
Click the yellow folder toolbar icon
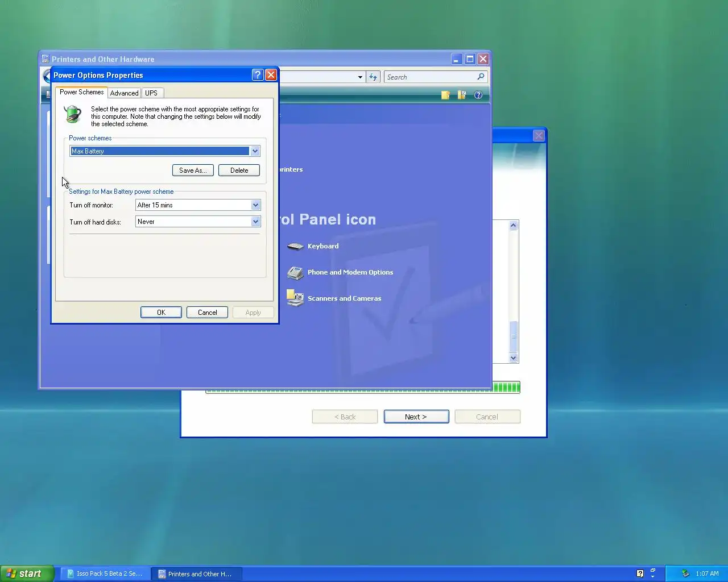[x=445, y=95]
